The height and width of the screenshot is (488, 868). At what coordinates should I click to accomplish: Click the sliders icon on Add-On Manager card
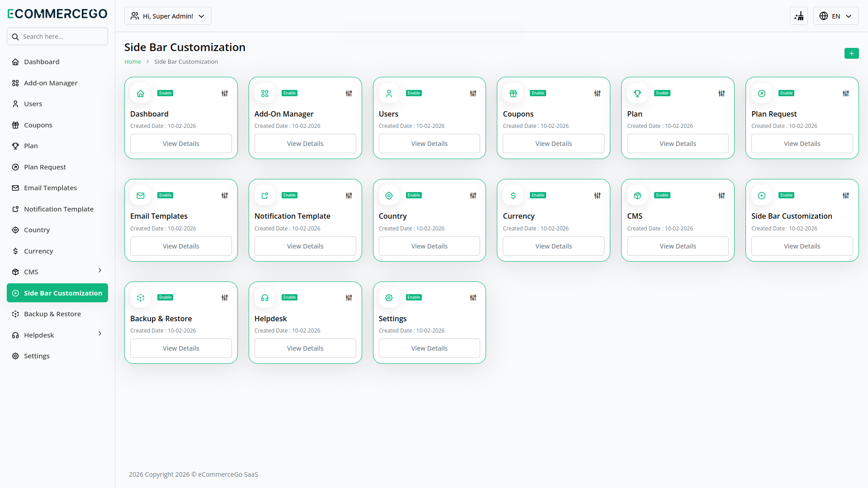(349, 94)
